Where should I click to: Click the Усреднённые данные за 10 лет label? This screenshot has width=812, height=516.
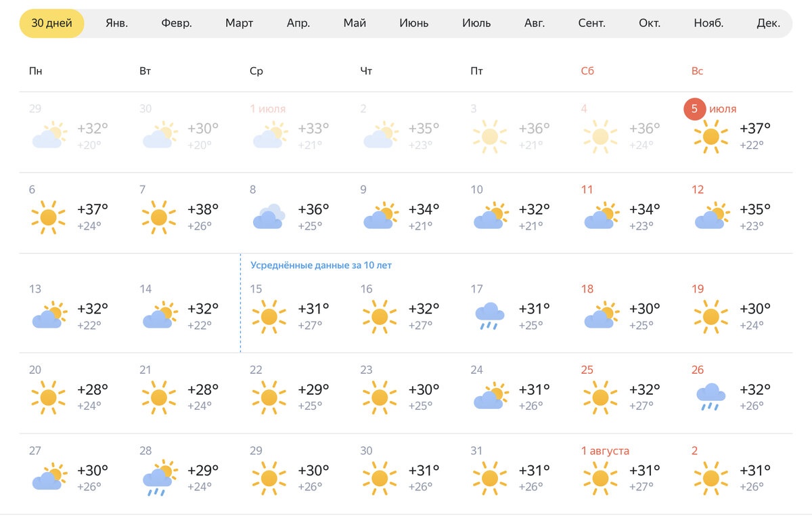coord(321,265)
